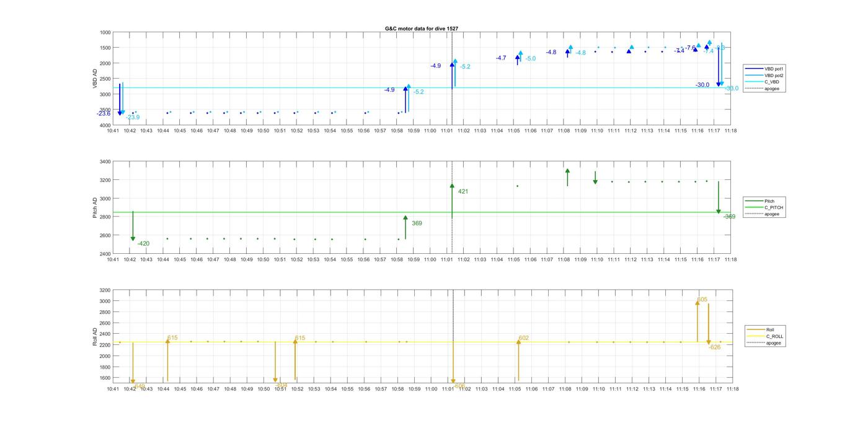Click the '11:00' tick on Pitch plot x-axis

(x=430, y=260)
